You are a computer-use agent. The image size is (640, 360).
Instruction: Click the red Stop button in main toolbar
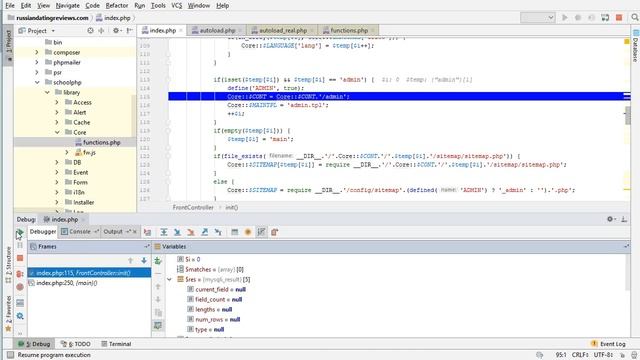pos(619,18)
